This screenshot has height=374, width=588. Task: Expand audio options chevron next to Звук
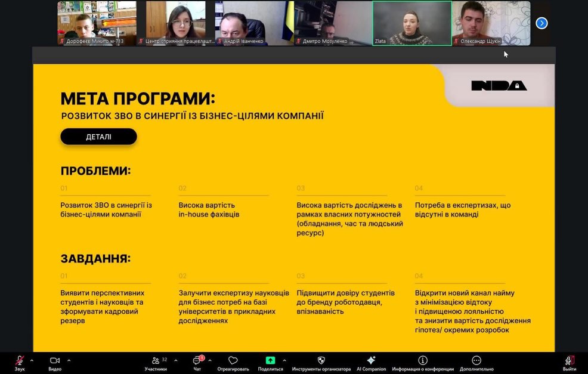pos(32,360)
